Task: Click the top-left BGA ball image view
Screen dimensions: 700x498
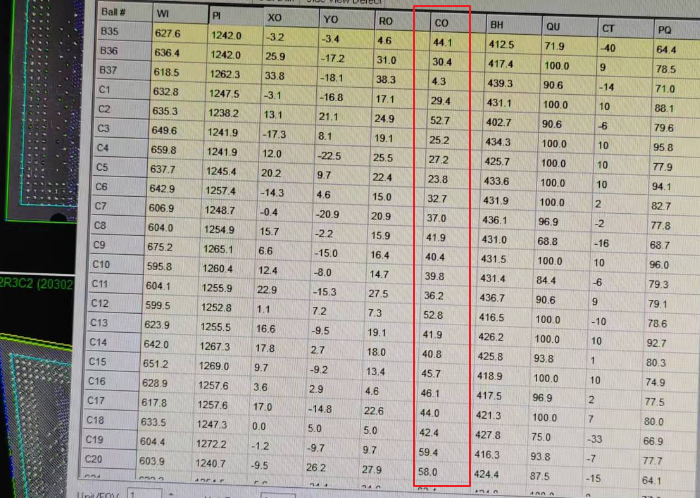Action: pos(40,110)
